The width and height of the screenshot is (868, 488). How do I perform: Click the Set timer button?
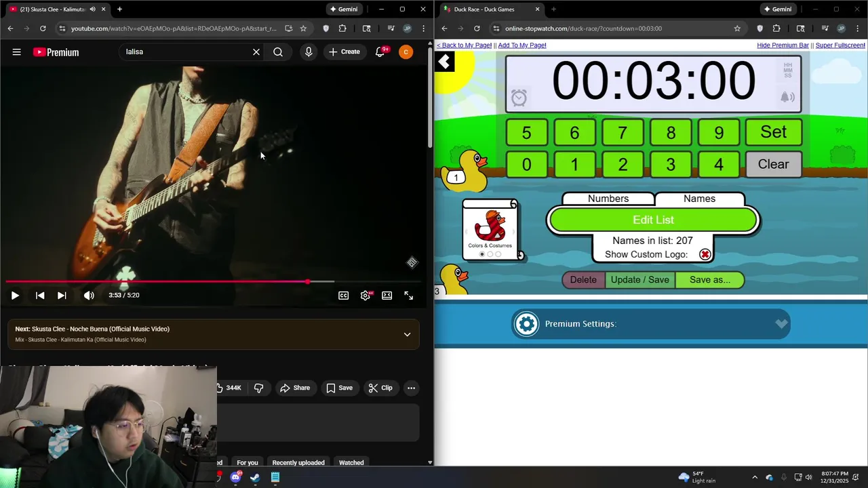click(x=773, y=132)
